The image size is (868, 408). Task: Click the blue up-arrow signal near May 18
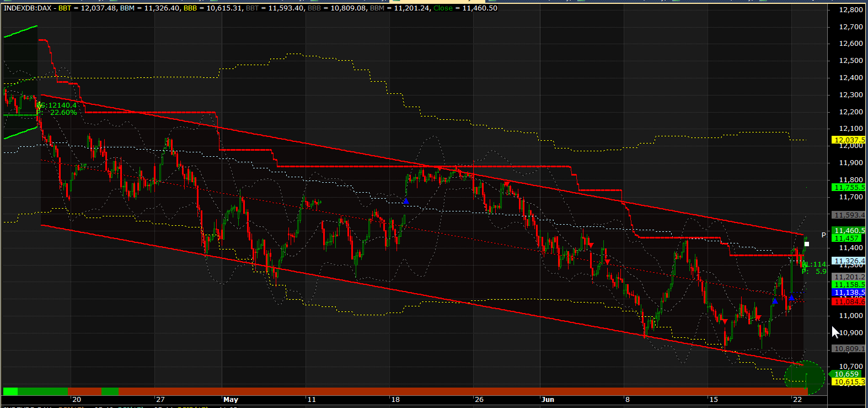click(x=406, y=201)
